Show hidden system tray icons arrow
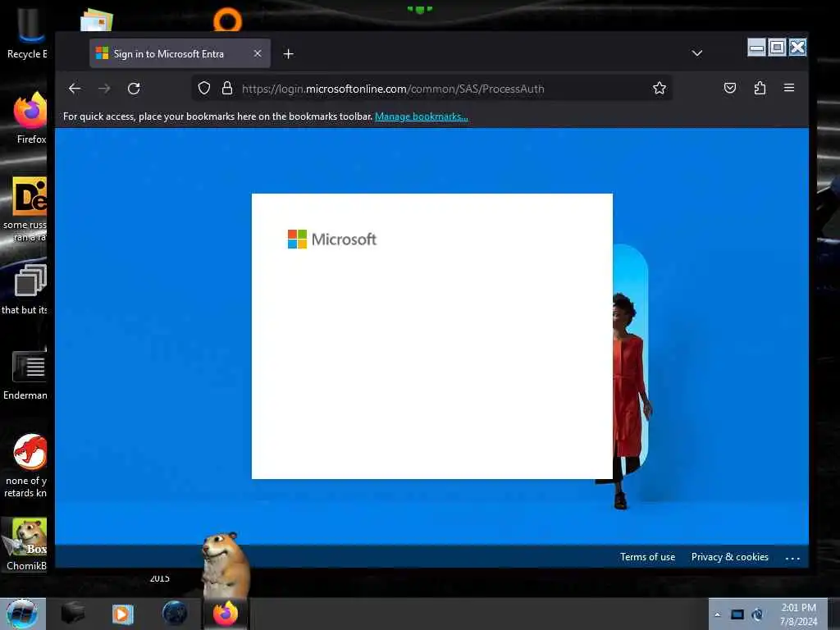The width and height of the screenshot is (840, 630). (717, 614)
